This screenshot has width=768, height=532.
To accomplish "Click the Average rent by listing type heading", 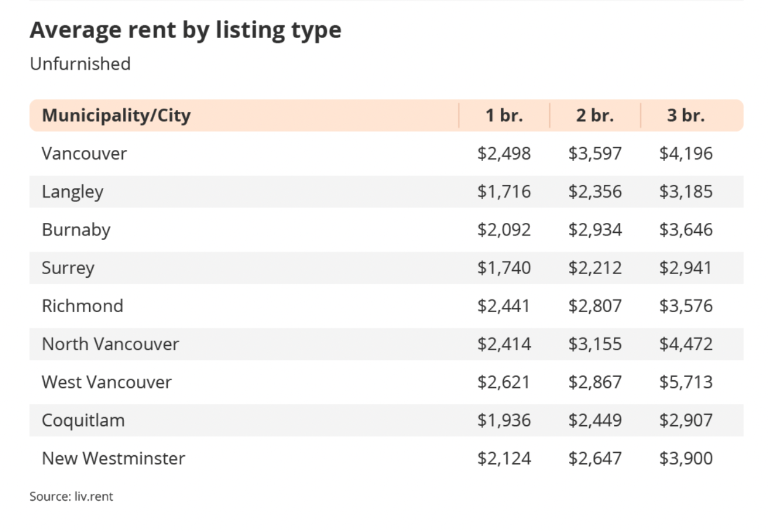I will click(186, 29).
